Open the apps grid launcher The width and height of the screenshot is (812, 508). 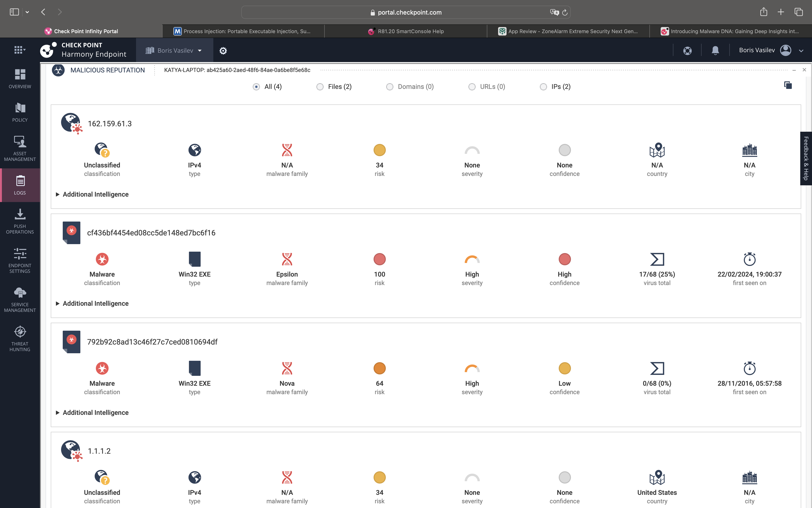pos(20,50)
